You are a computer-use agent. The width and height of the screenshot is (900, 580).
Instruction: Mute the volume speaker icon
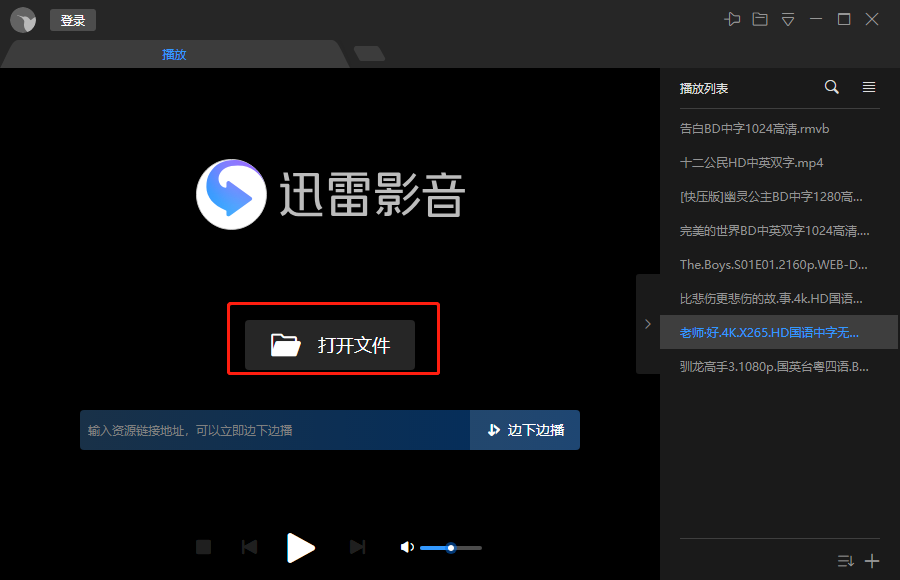point(407,547)
